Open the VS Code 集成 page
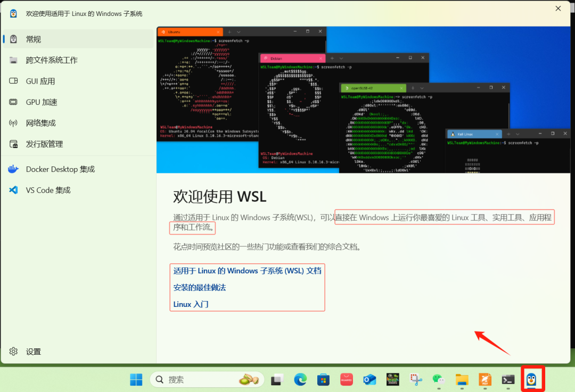Viewport: 575px width, 392px height. pos(78,190)
